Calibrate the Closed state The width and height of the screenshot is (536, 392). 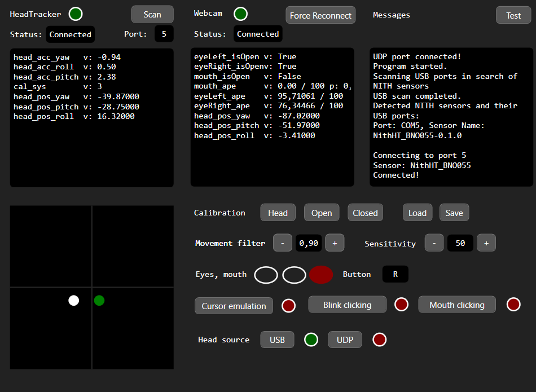[366, 213]
